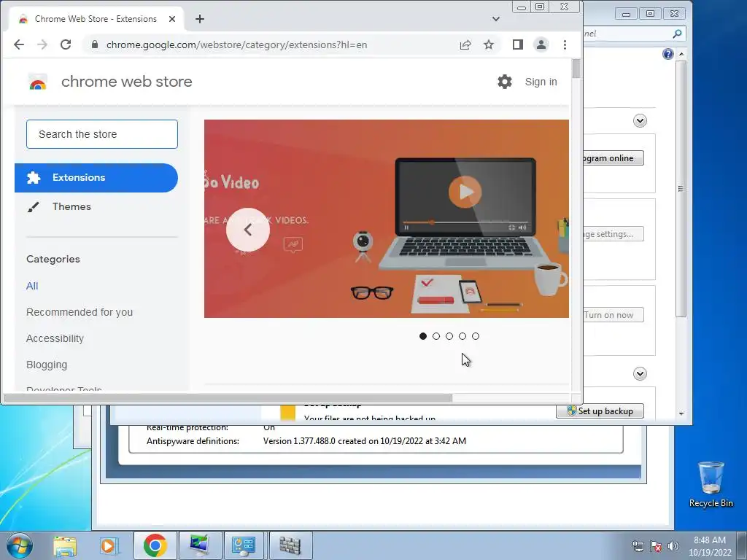This screenshot has width=747, height=560.
Task: Click Chrome vertical scrollbar thumb
Action: click(x=576, y=69)
